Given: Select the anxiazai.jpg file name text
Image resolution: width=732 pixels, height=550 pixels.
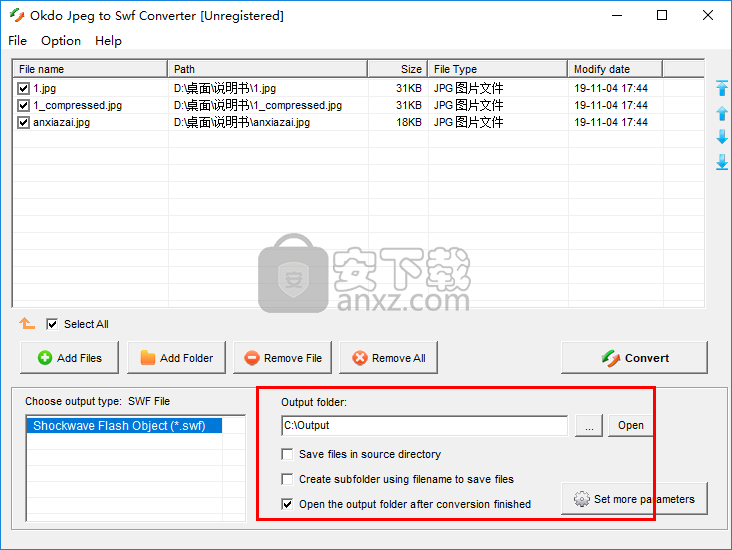Looking at the screenshot, I should click(x=62, y=122).
